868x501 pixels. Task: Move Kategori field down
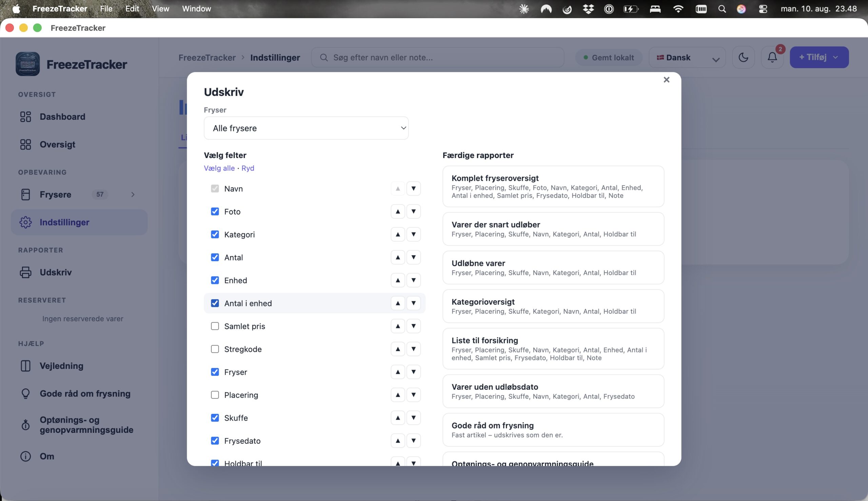click(x=413, y=234)
